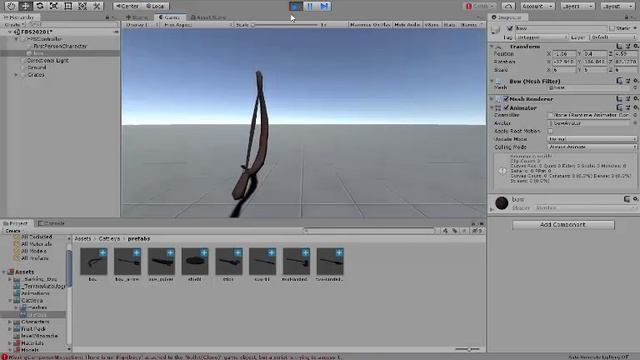Screen dimensions: 640x360
Task: Stop play mode with Play button
Action: 296,6
